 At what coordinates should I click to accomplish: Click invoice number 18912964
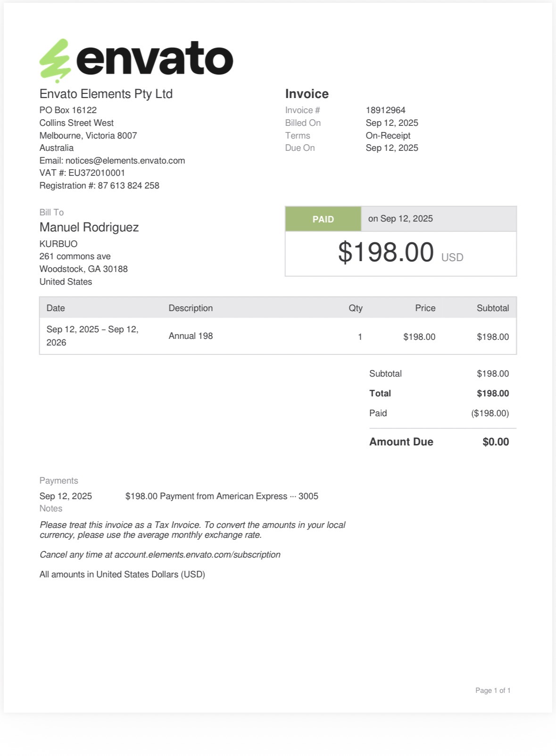pyautogui.click(x=385, y=110)
